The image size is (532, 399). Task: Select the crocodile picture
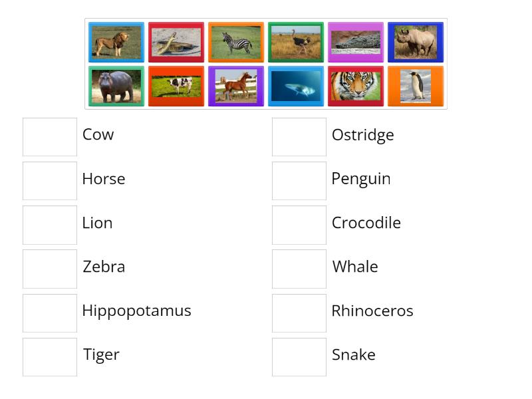point(355,42)
